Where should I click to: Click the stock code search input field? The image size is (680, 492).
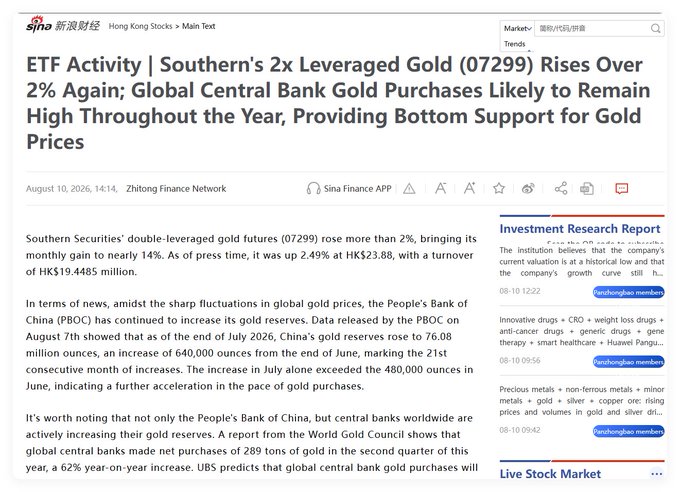pos(592,29)
